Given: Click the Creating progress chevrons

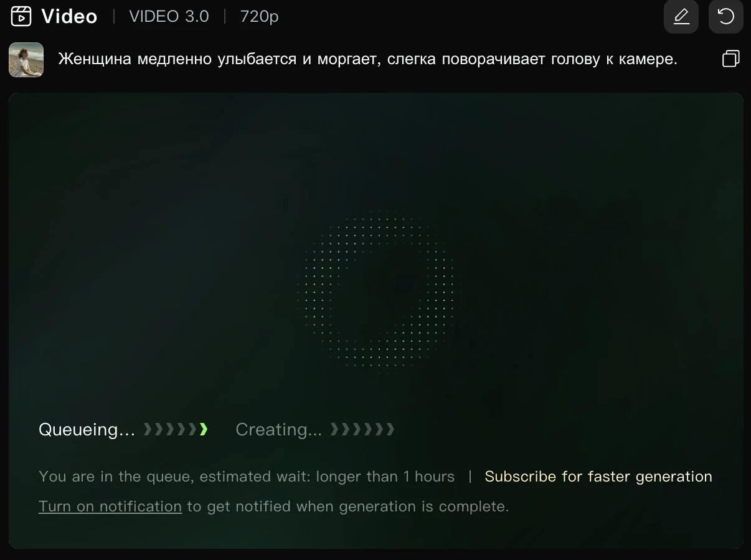Looking at the screenshot, I should [362, 429].
